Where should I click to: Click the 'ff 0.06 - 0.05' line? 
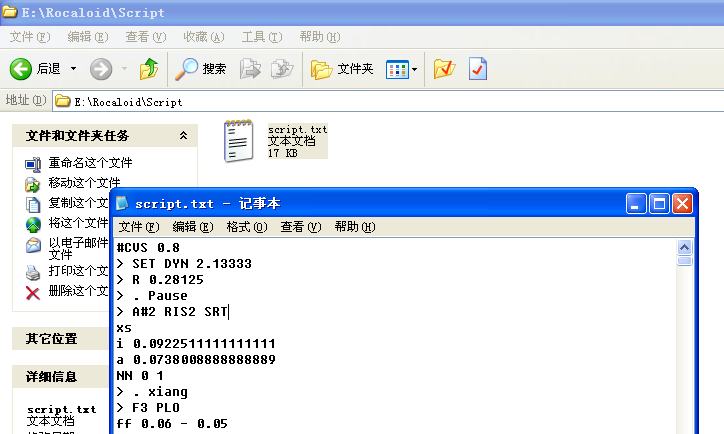(x=172, y=424)
